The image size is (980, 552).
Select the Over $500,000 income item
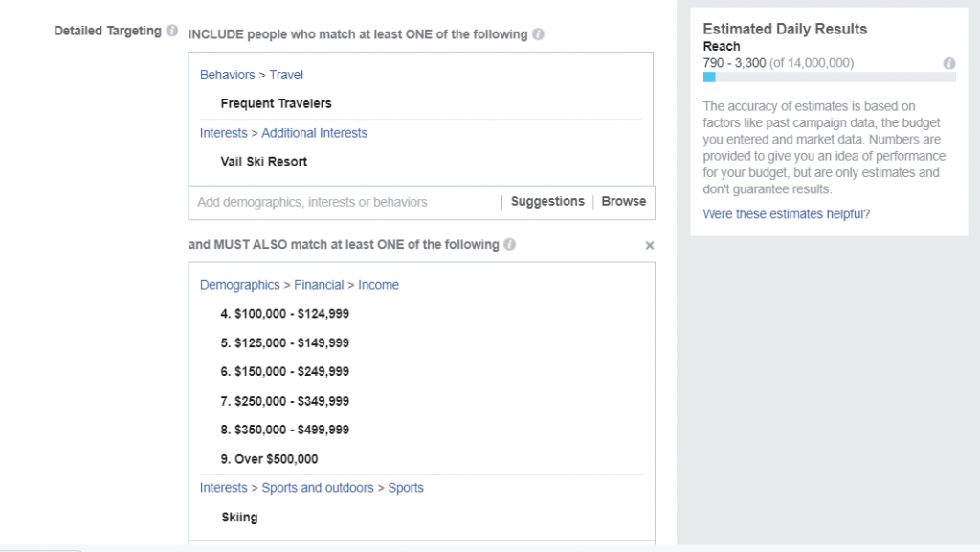pos(269,459)
